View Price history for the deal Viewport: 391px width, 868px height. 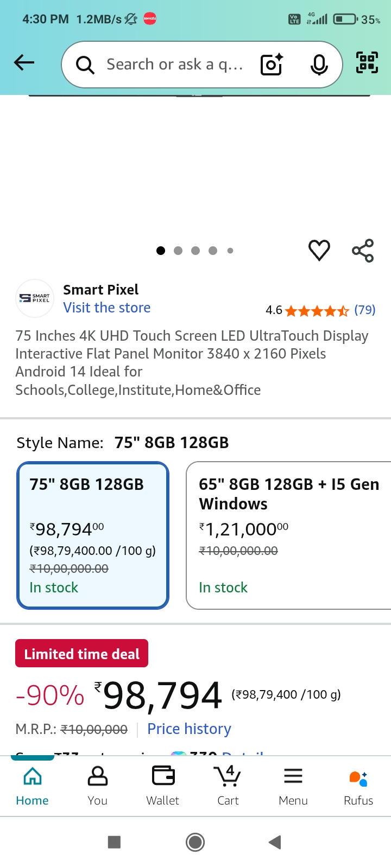coord(189,729)
